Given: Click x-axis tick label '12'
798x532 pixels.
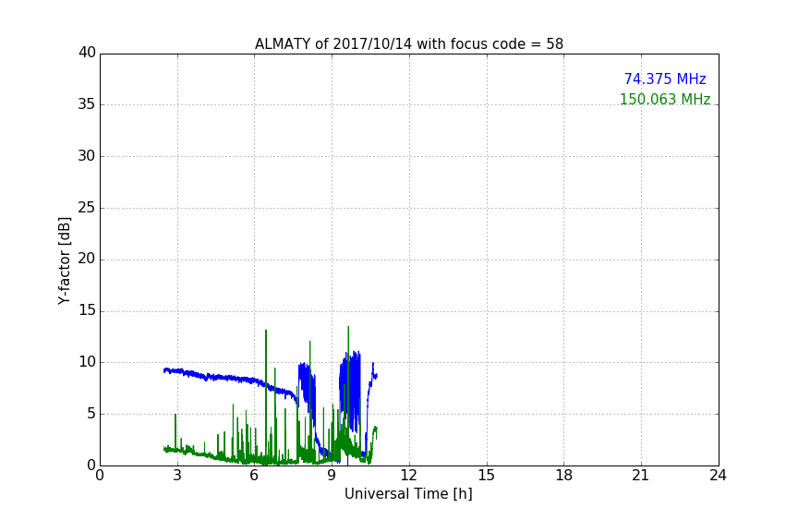Looking at the screenshot, I should (409, 476).
